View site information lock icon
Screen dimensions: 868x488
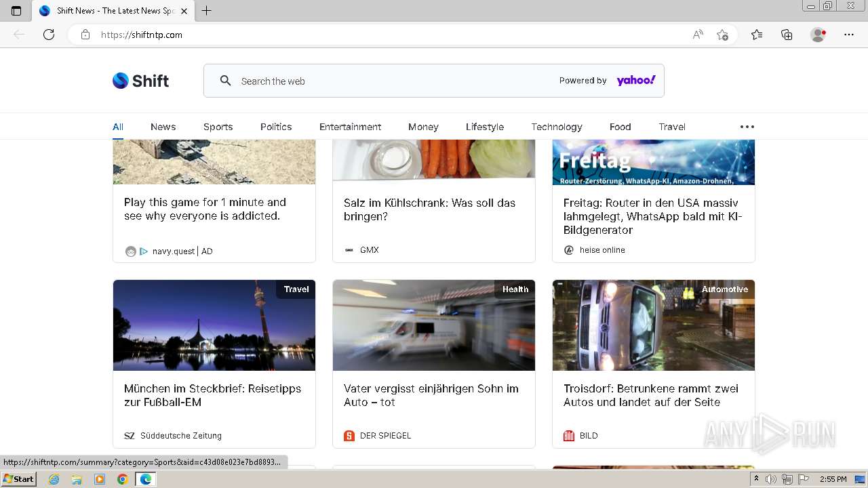click(x=85, y=35)
